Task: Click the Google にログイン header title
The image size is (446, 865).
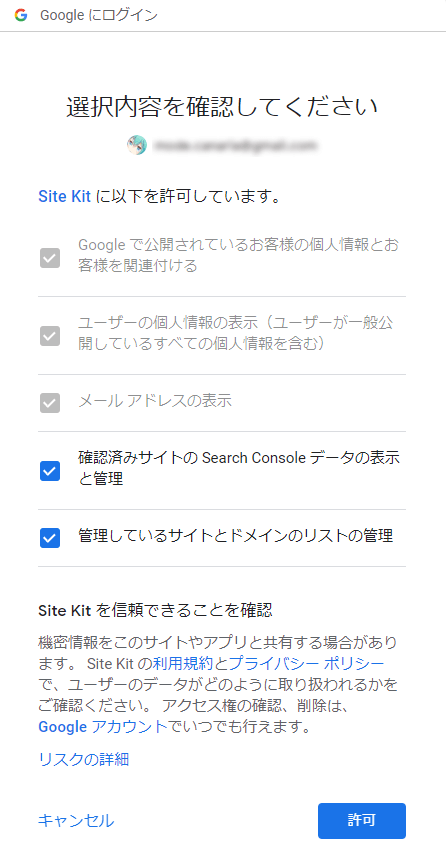Action: tap(99, 15)
